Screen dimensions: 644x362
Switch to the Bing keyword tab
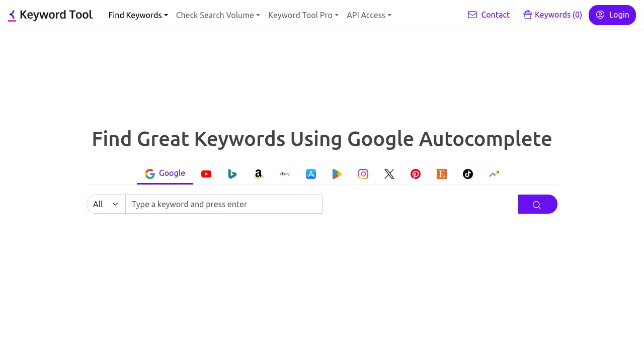[232, 174]
